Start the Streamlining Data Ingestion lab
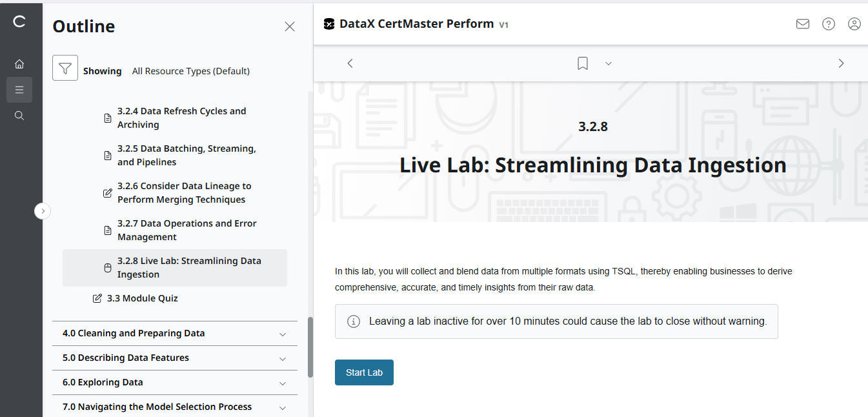This screenshot has width=868, height=417. click(364, 372)
